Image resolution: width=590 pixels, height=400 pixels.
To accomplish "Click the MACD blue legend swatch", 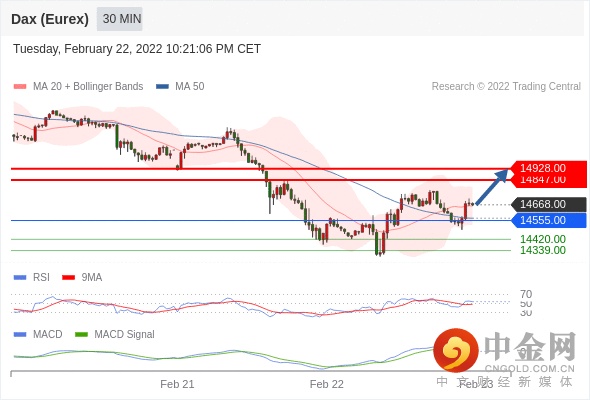I will click(x=20, y=334).
